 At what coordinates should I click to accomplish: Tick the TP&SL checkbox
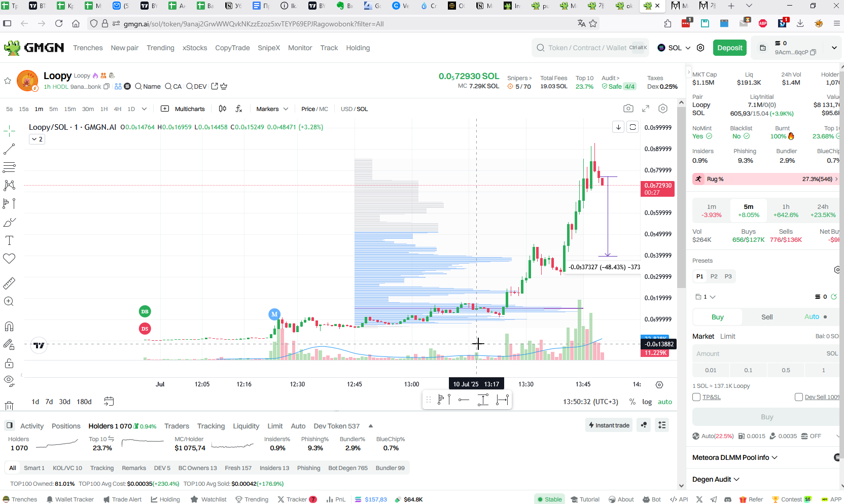point(696,397)
